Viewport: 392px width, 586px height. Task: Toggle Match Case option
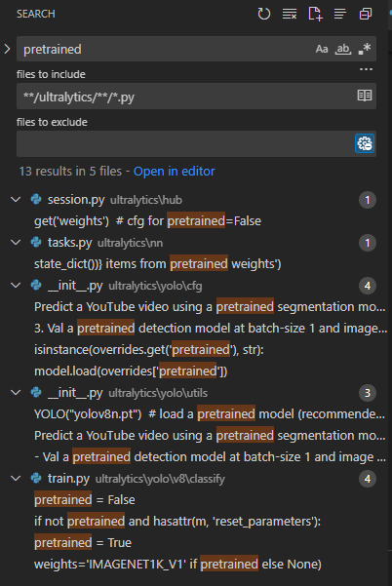click(322, 49)
